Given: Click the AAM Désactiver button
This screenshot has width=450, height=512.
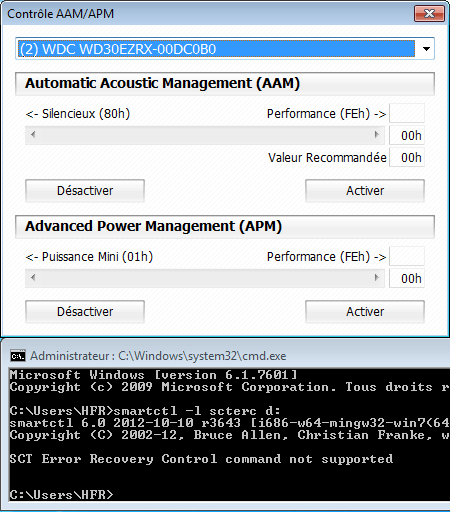Looking at the screenshot, I should pos(85,191).
